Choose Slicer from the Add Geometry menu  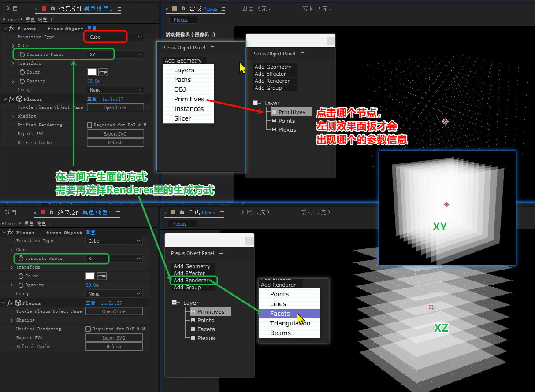click(x=189, y=118)
